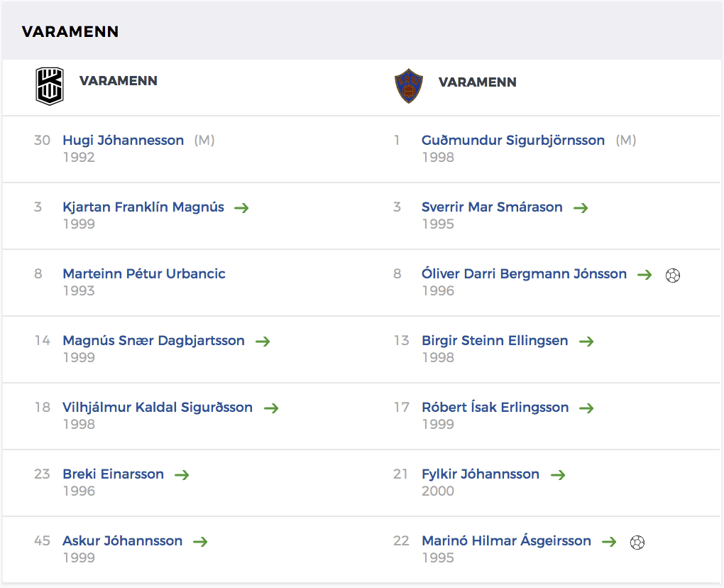
Task: Click green arrow next to Sverrir Mar Smárason
Action: click(x=581, y=208)
